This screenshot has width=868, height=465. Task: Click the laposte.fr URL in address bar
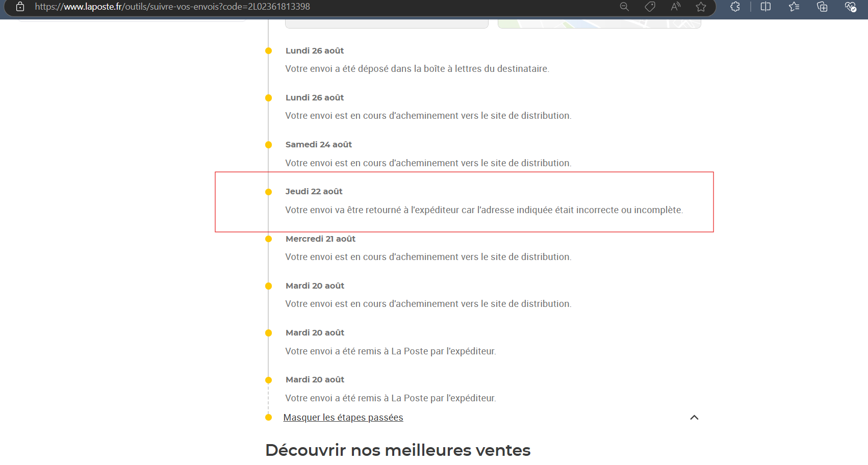point(172,7)
